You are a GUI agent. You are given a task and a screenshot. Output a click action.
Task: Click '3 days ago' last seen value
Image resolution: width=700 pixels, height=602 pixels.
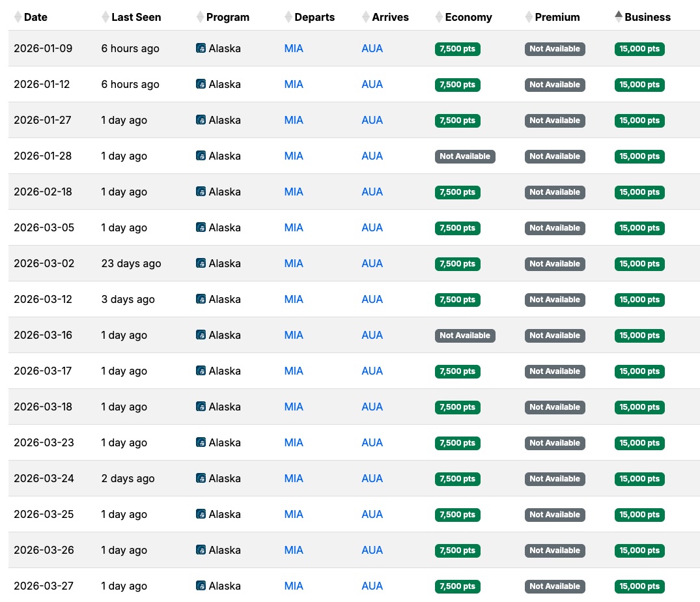click(128, 299)
